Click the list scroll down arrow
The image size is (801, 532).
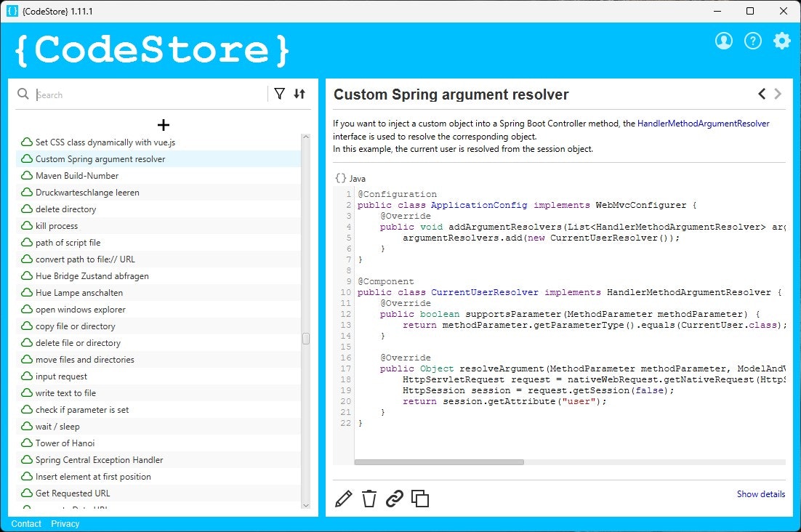[306, 506]
